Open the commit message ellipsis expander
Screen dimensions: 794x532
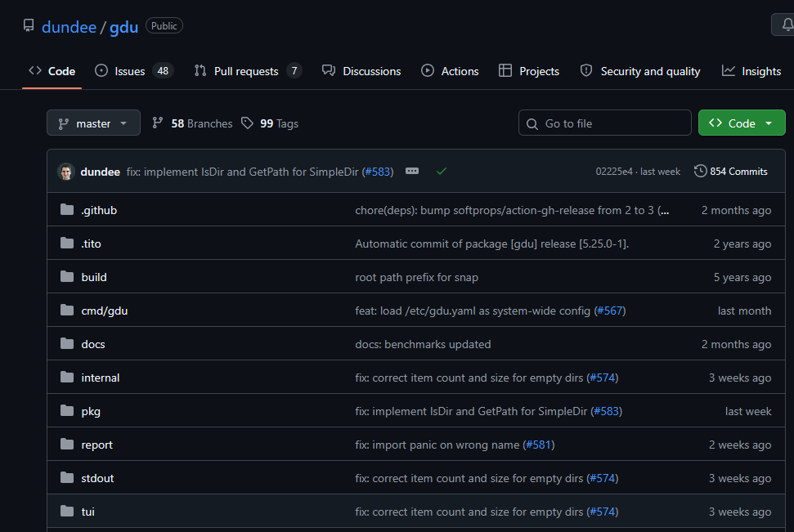click(412, 171)
